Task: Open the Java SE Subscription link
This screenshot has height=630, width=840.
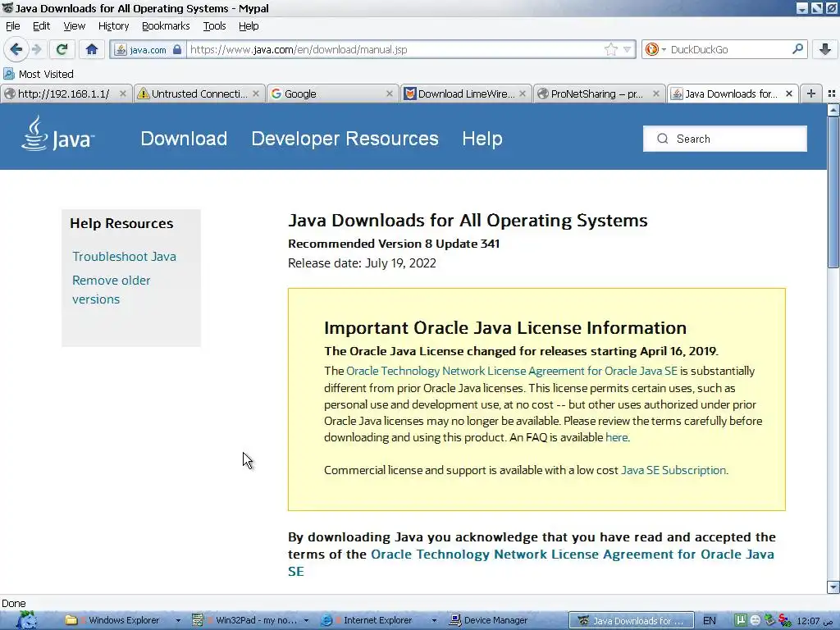Action: (x=673, y=470)
